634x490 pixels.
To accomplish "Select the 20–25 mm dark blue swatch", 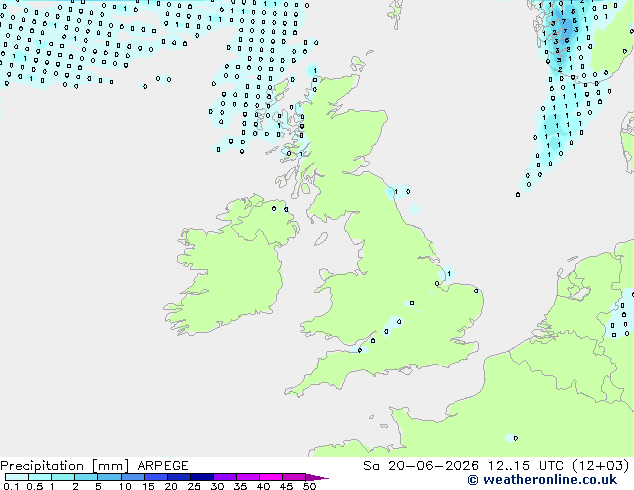I will [178, 477].
